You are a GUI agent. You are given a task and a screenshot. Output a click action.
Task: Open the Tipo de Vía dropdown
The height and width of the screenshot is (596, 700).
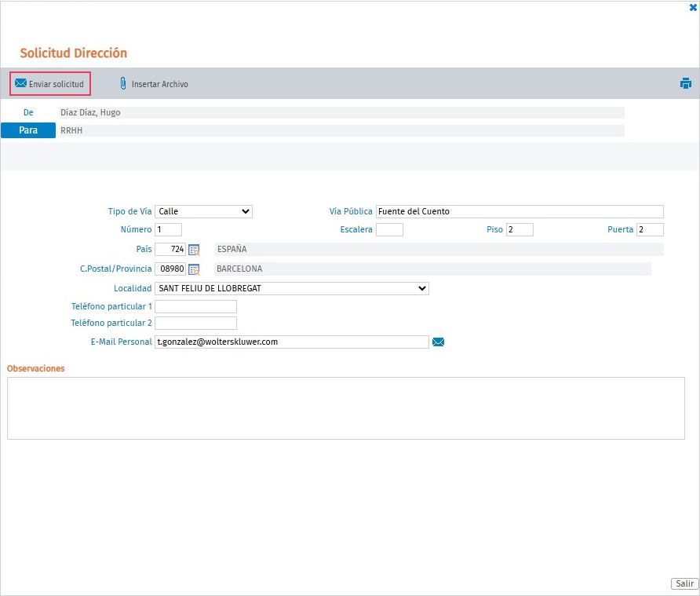(203, 211)
